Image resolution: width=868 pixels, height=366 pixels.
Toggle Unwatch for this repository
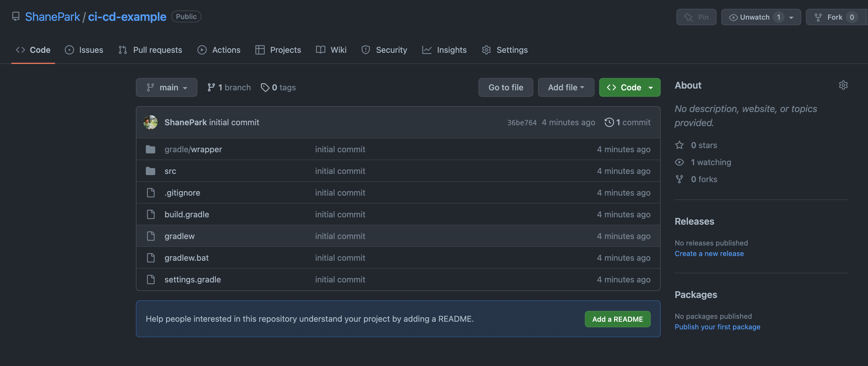(x=754, y=17)
